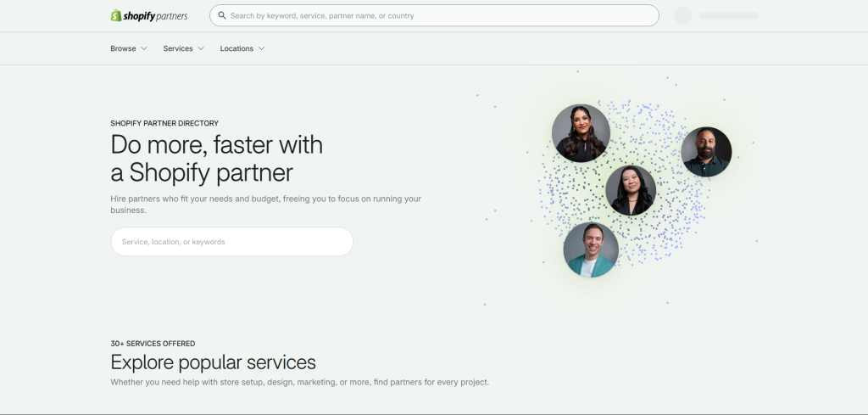Click the magnifier icon in top search bar

pyautogui.click(x=222, y=15)
